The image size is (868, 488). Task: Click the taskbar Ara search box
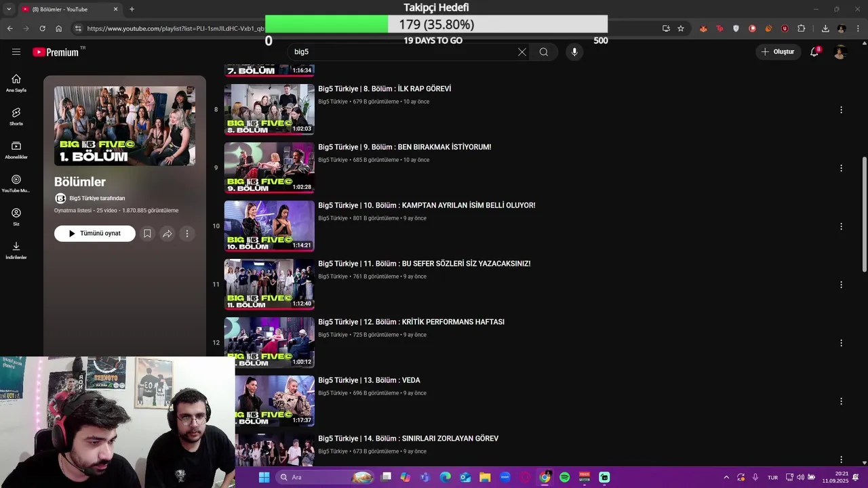(326, 477)
